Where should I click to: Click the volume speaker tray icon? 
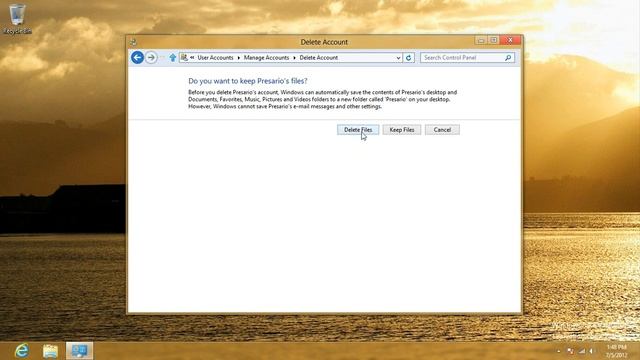[591, 351]
